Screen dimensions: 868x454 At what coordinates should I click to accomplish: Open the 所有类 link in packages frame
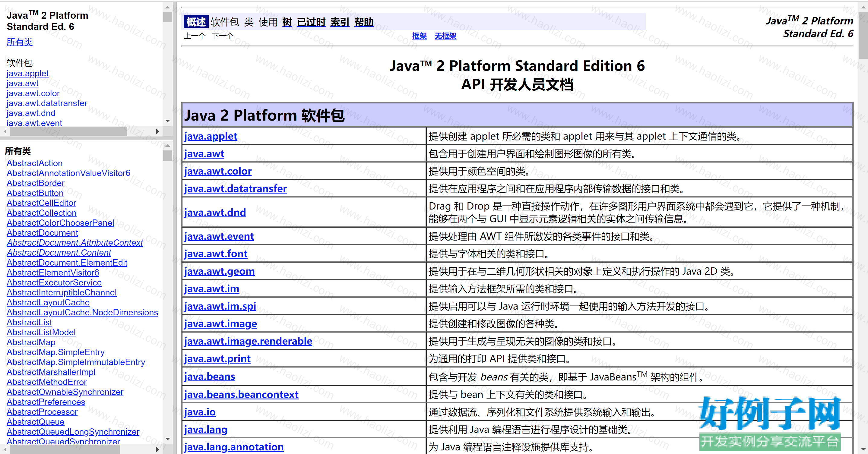click(x=20, y=42)
